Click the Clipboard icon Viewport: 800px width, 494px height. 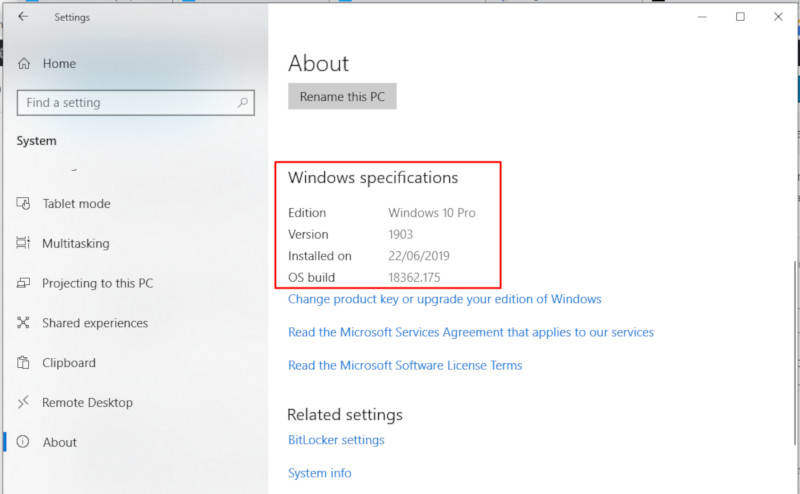tap(23, 362)
